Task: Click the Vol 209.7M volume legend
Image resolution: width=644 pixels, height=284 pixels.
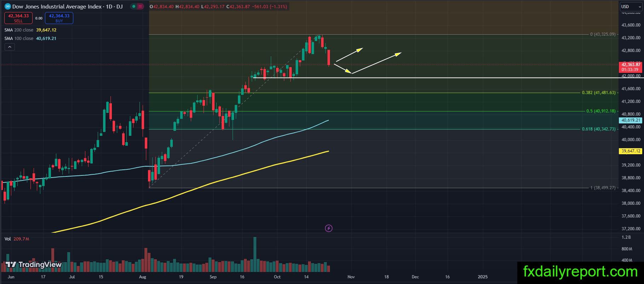Action: point(17,239)
